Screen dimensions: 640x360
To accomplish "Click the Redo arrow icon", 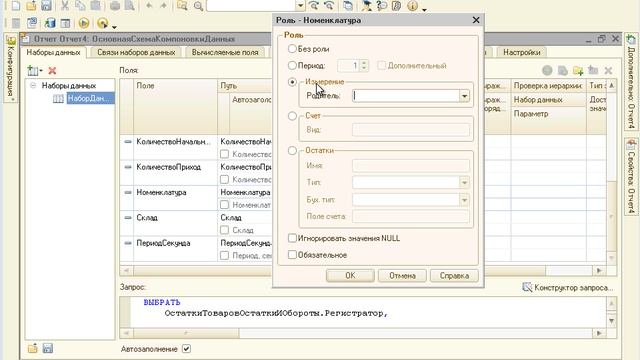I will click(163, 6).
